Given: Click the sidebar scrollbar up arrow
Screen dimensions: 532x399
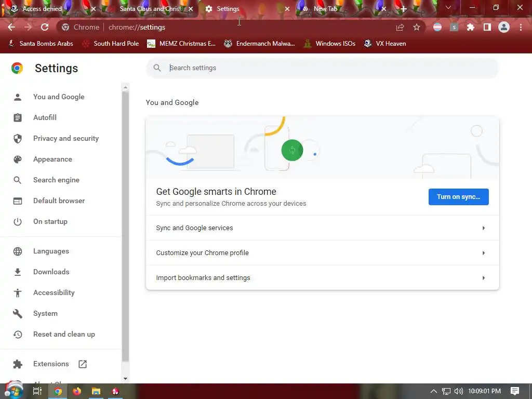Looking at the screenshot, I should tap(125, 87).
